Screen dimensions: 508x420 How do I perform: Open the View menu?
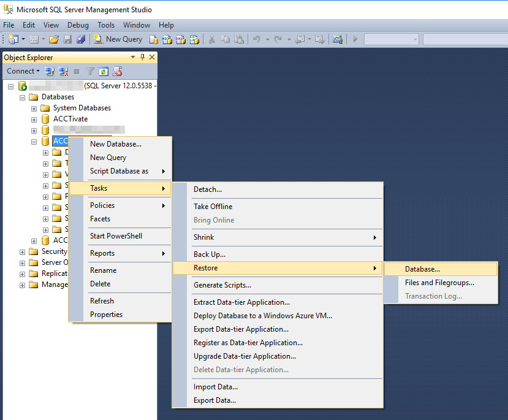51,25
